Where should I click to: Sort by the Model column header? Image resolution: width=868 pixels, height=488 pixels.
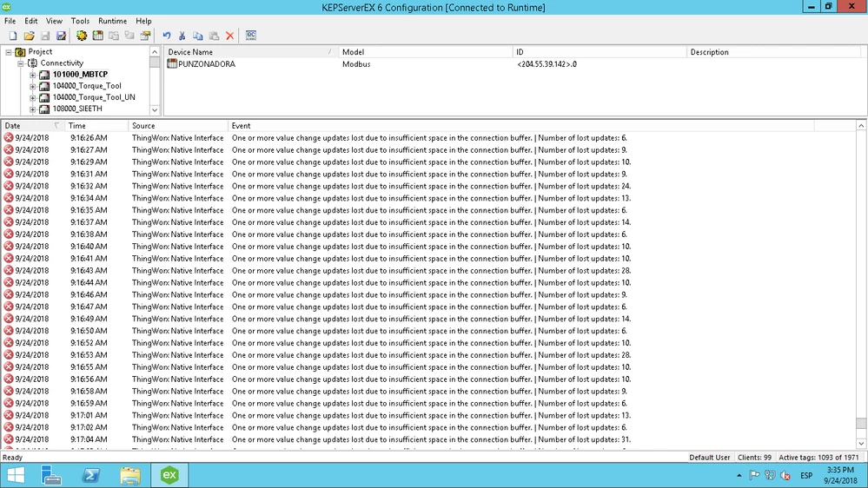point(425,52)
